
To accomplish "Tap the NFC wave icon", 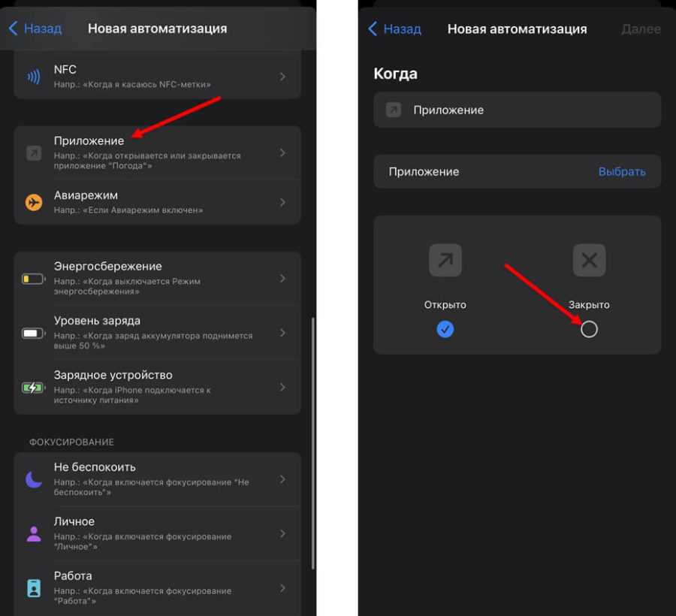I will [x=34, y=77].
